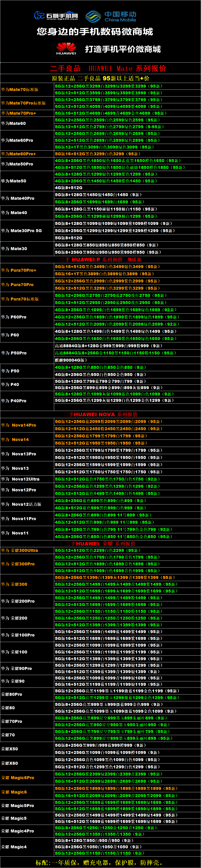Select the 华为 荣耀300Ultra model label
Screen dimensions: 201x868
point(19,551)
